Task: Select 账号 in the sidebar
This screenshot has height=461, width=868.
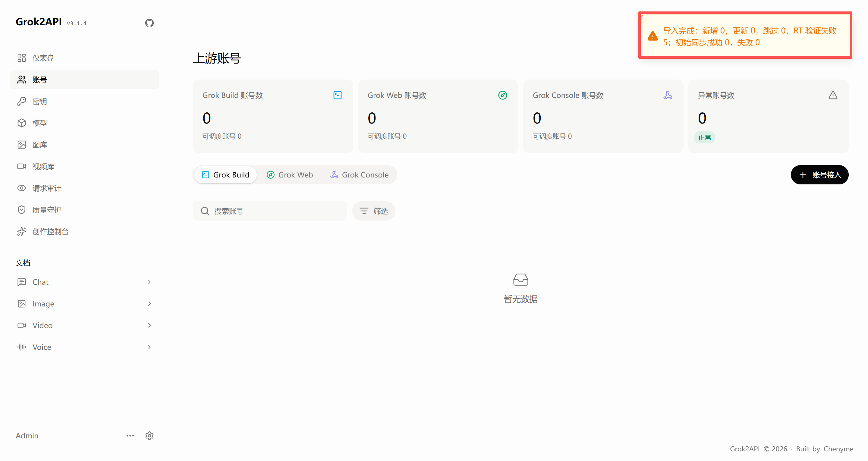Action: (x=84, y=80)
